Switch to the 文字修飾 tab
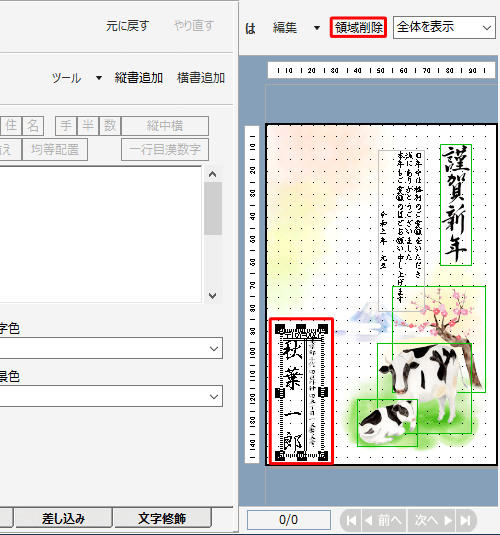500x535 pixels. (162, 518)
